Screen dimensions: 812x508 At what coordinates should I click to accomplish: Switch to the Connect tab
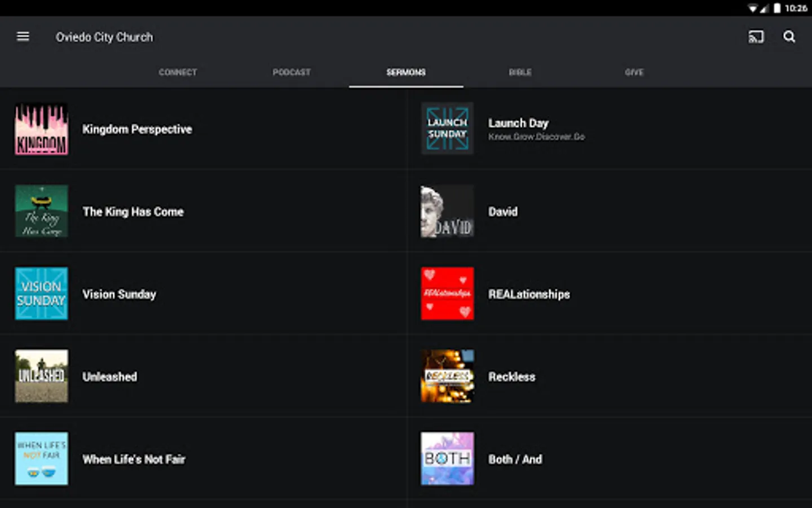[178, 72]
